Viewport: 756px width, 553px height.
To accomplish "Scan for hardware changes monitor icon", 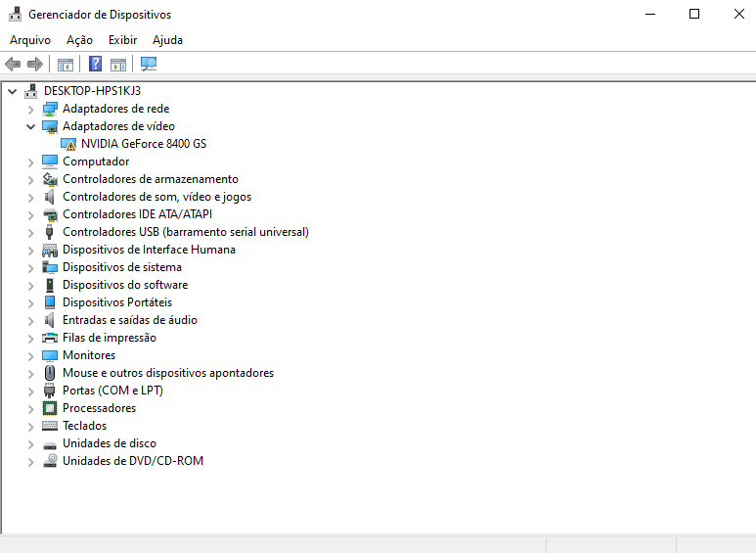I will click(149, 64).
